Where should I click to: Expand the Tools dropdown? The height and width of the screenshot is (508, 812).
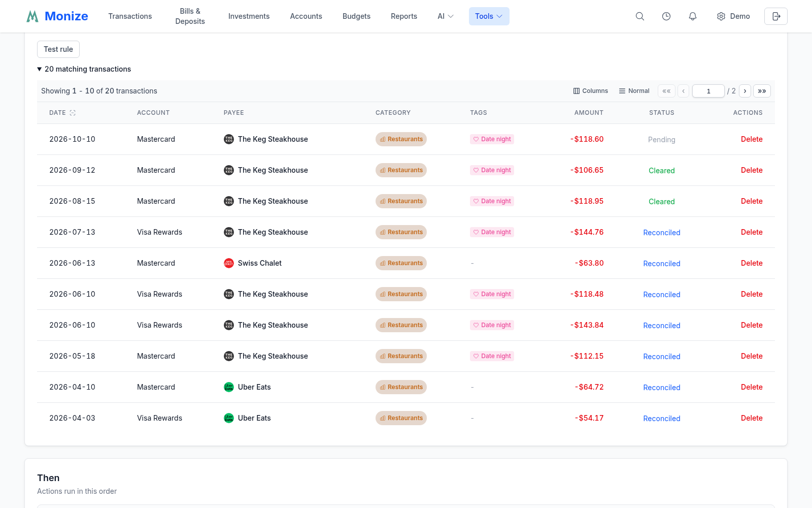pyautogui.click(x=489, y=16)
